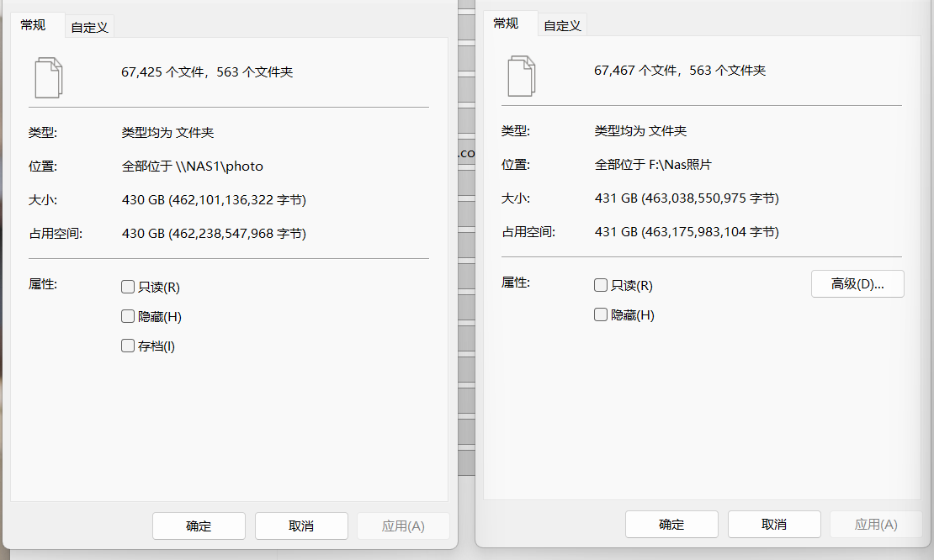Click the multi-file icon in the F:\Nas照片 dialog

[x=521, y=75]
